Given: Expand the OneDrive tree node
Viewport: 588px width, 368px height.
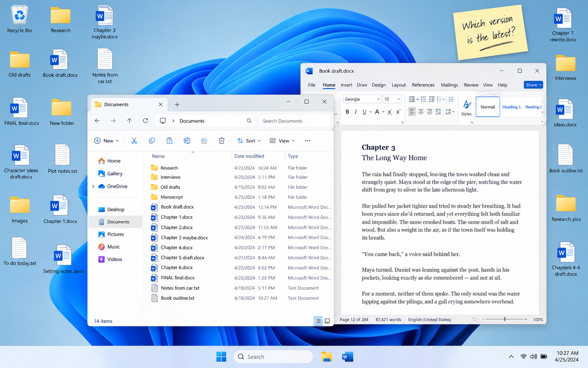Looking at the screenshot, I should click(93, 186).
